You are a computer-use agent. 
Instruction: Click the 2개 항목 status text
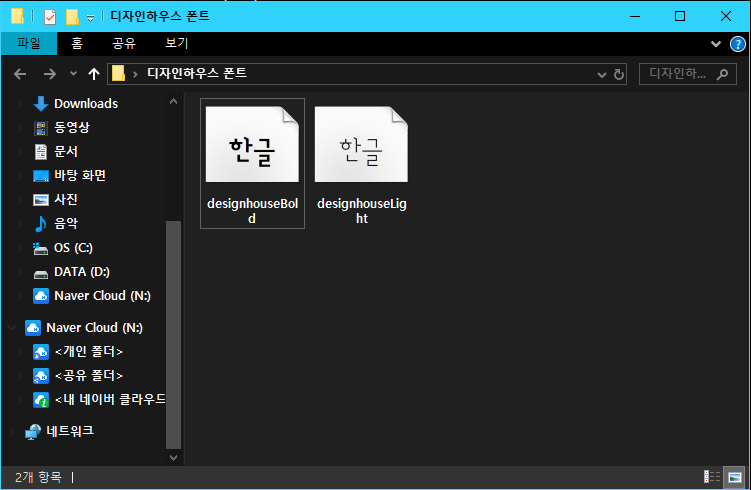(38, 477)
